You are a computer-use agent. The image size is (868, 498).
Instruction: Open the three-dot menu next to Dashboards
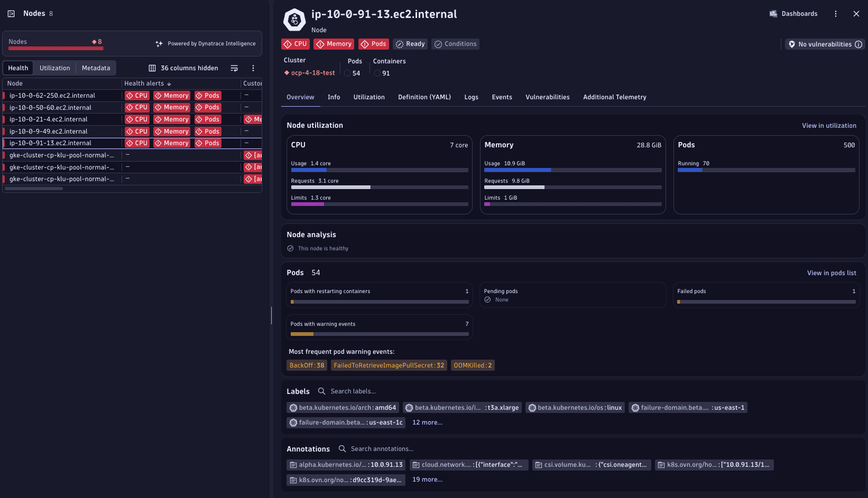click(x=836, y=13)
